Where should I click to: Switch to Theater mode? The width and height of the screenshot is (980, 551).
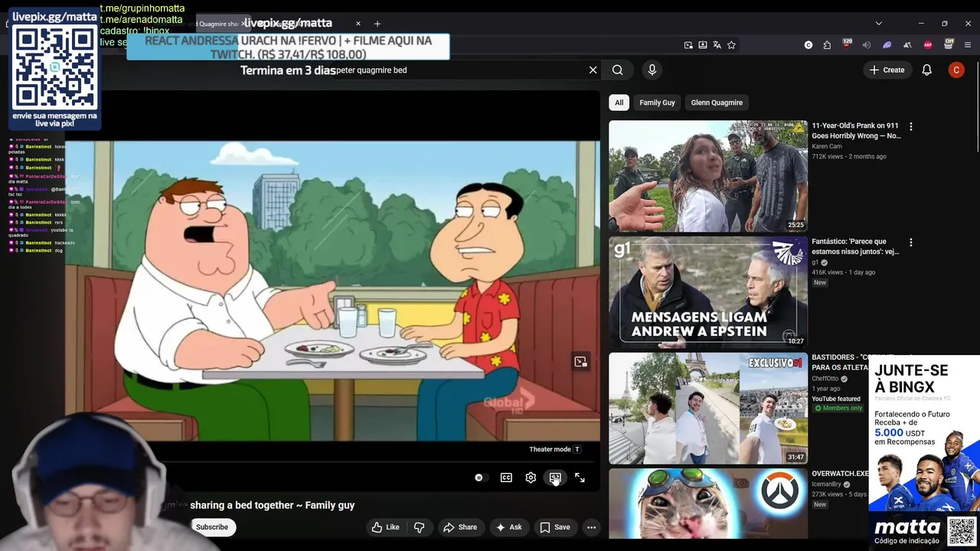pos(555,478)
